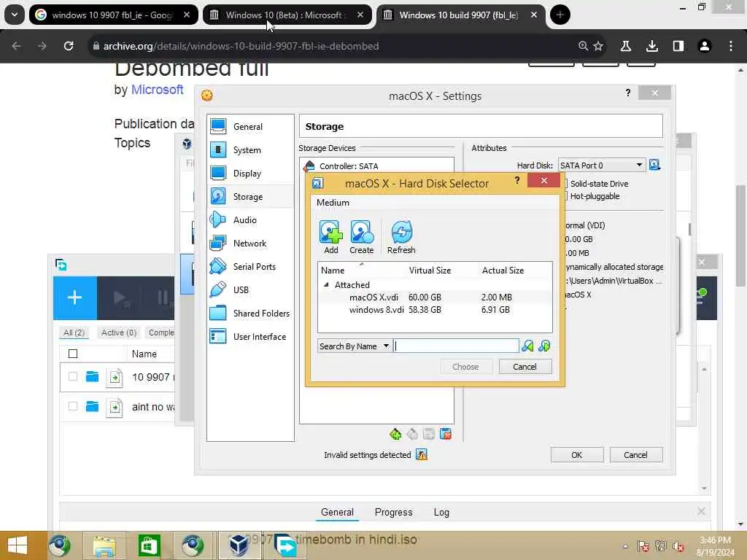Click invalid settings warning icon
Image resolution: width=747 pixels, height=560 pixels.
click(x=422, y=455)
